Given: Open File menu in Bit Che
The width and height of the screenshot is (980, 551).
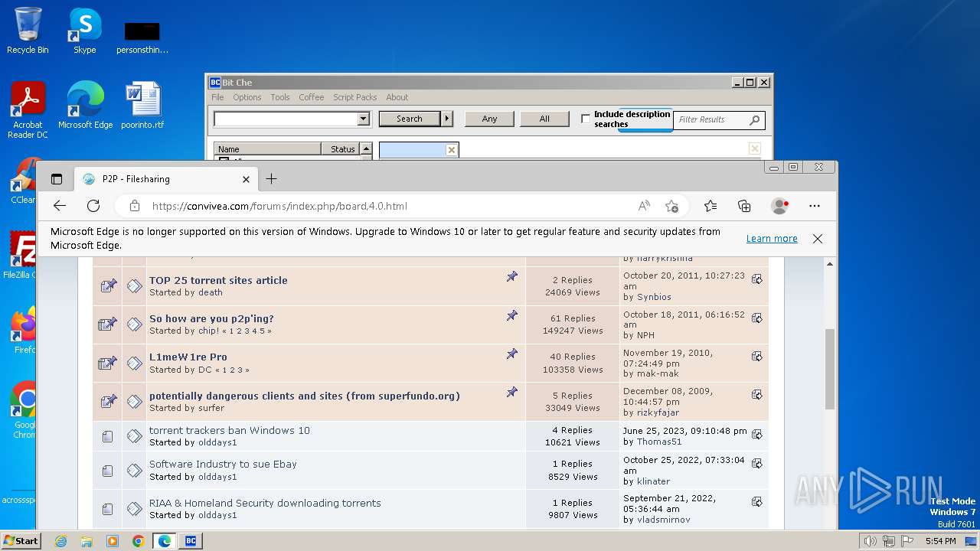Looking at the screenshot, I should pyautogui.click(x=217, y=97).
